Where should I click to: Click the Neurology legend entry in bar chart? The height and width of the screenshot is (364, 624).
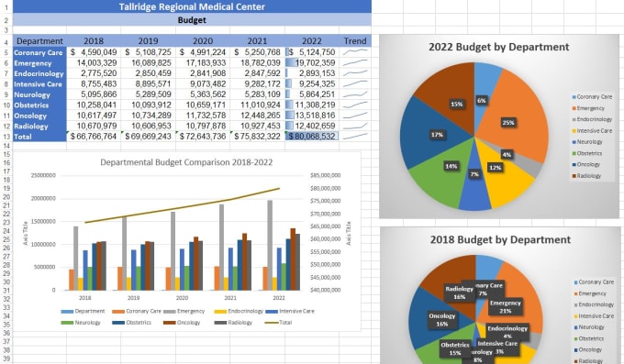(x=81, y=323)
